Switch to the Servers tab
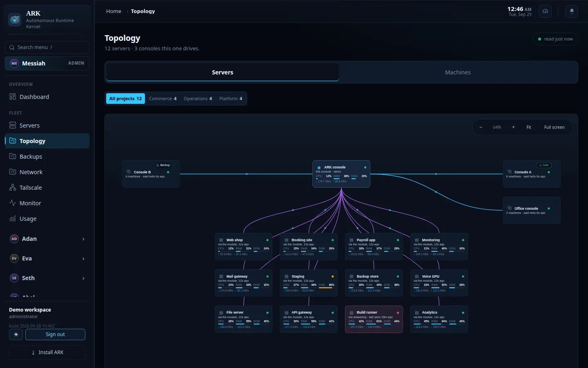This screenshot has height=368, width=588. [223, 72]
